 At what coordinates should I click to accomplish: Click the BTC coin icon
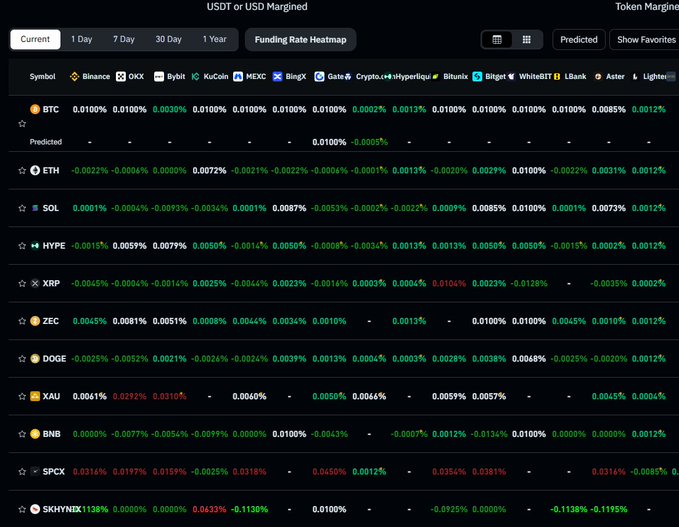[35, 109]
